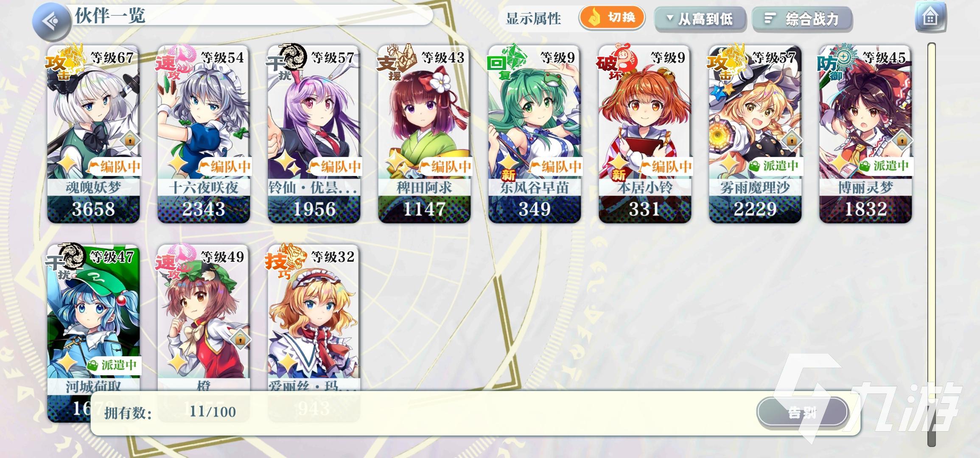
Task: Select the 爱丽丝 character card
Action: (x=314, y=318)
